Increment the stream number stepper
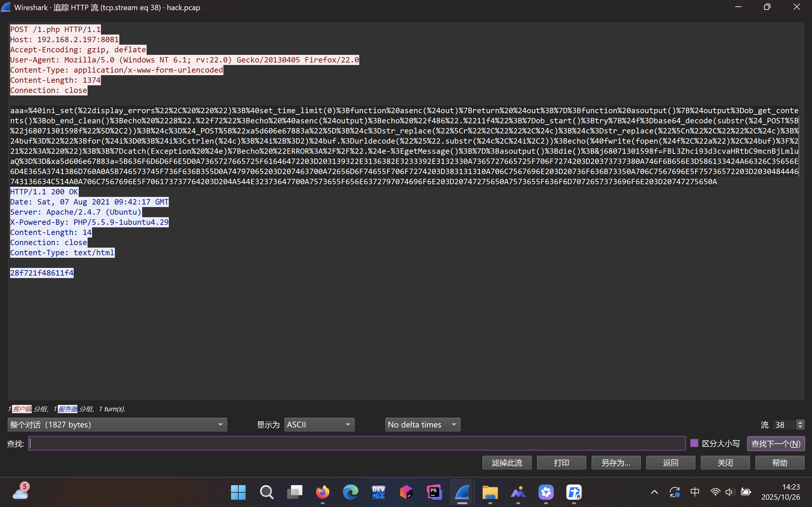Screen dimensions: 812x507 (800, 422)
